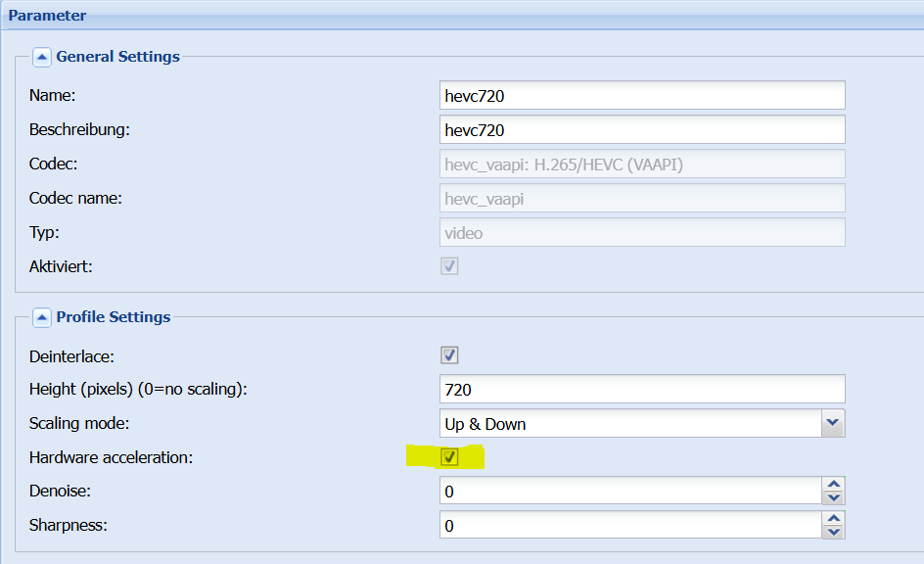Click the Parameter panel header
This screenshot has height=564, width=924.
(x=462, y=16)
